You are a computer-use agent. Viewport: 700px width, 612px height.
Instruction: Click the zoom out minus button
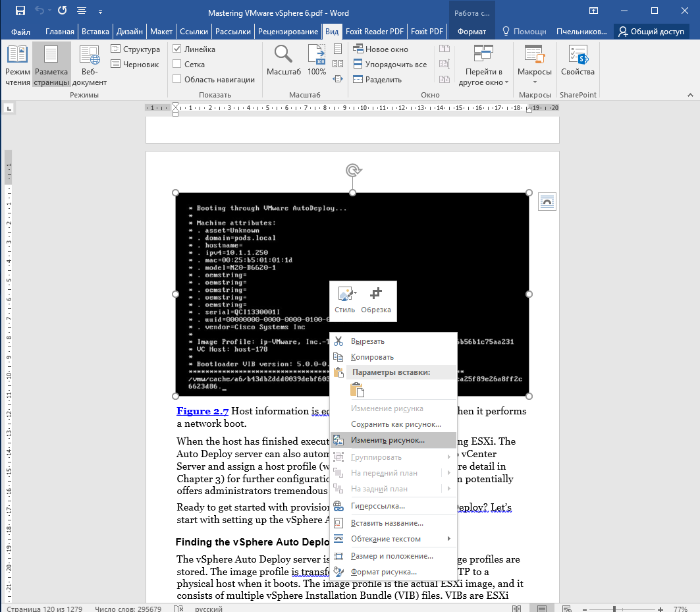coord(585,609)
